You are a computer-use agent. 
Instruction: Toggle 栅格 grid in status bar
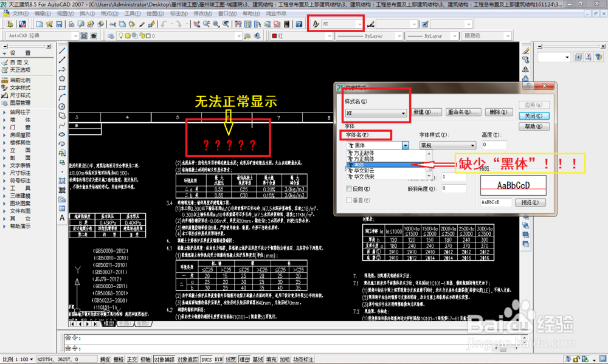(x=119, y=359)
